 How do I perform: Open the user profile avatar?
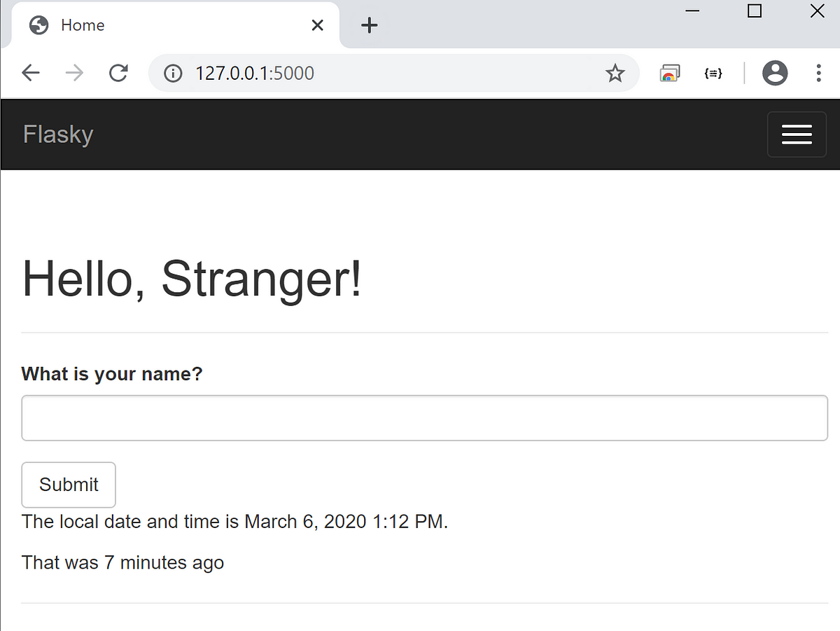coord(775,73)
